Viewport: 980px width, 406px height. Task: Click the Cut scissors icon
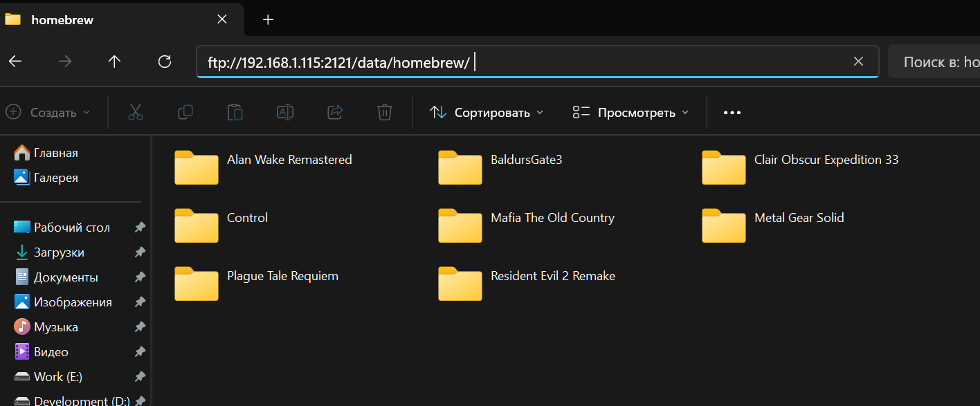136,112
